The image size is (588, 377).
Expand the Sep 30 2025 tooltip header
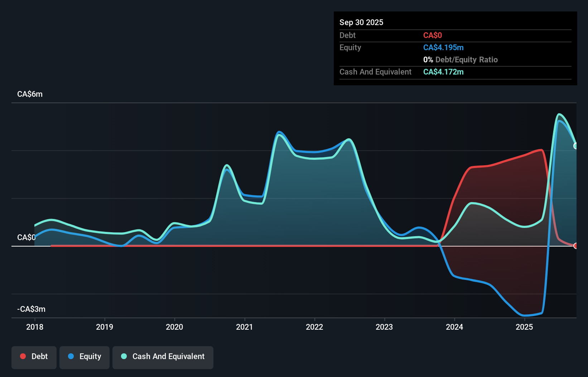click(361, 22)
